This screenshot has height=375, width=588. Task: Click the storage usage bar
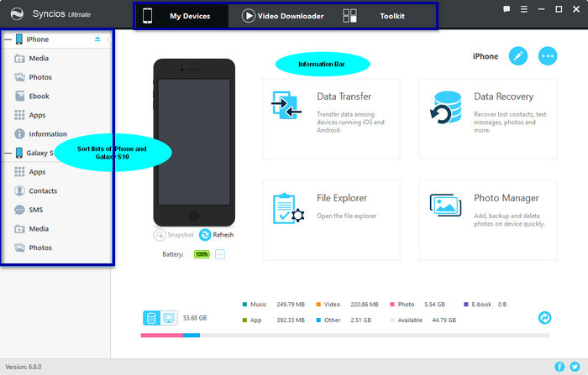[x=345, y=336]
